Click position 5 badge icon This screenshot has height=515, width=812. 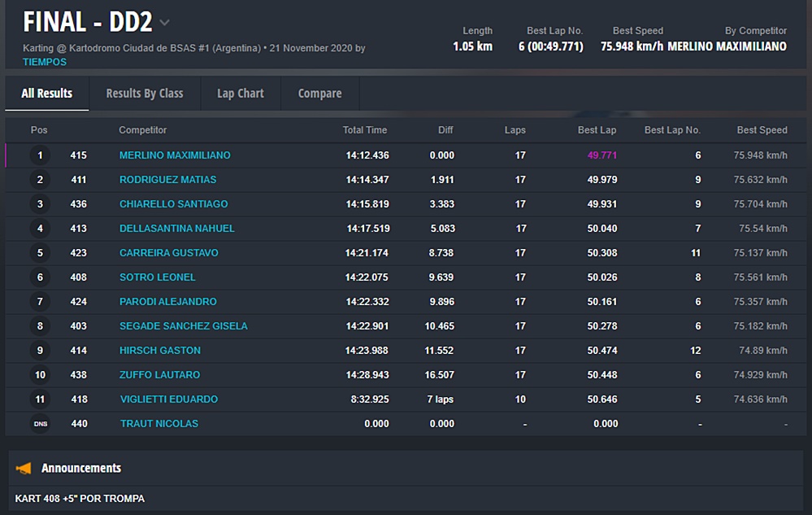[x=40, y=253]
